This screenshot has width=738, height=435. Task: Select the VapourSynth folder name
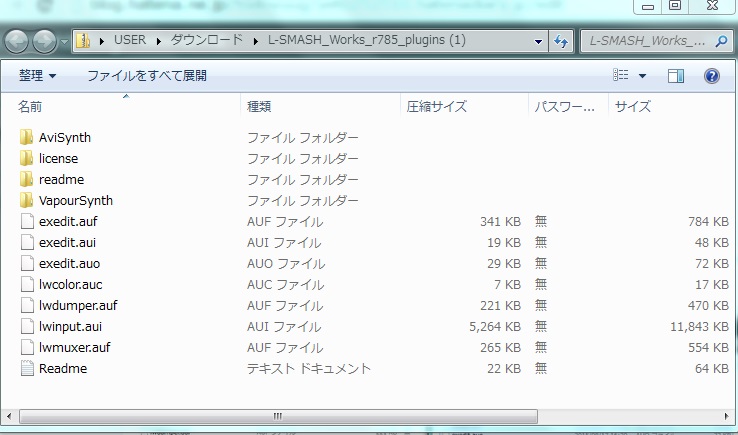(76, 201)
